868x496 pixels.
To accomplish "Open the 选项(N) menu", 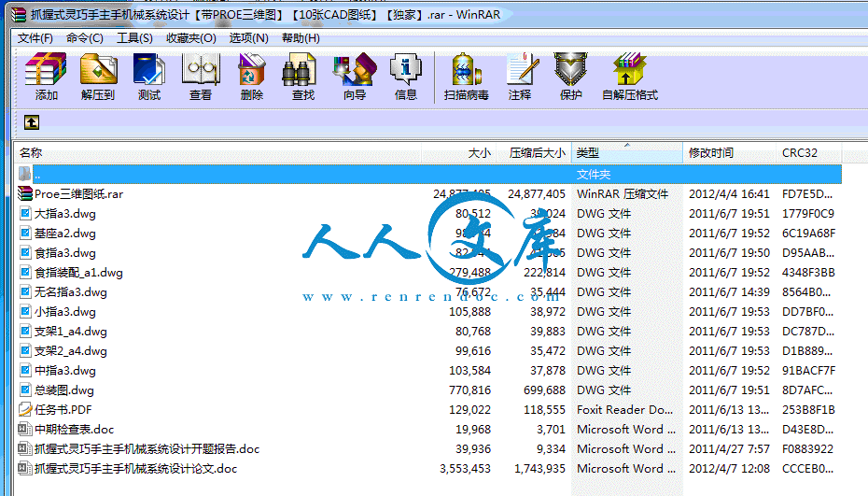I will coord(248,37).
